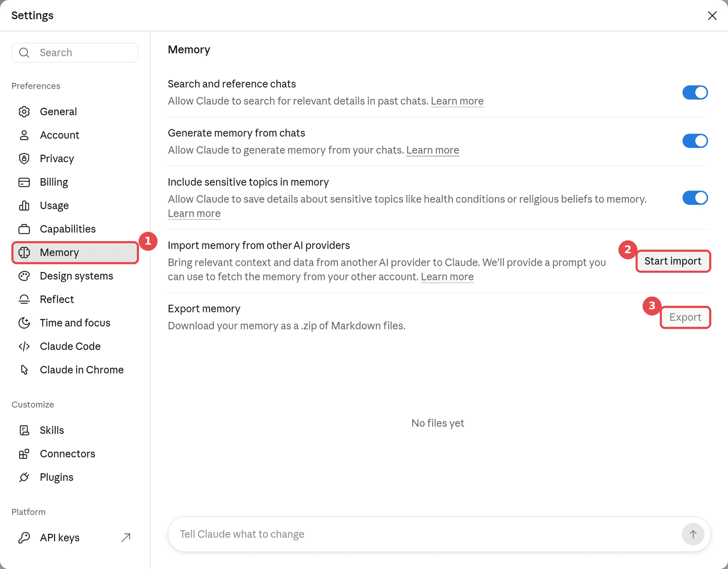This screenshot has height=569, width=728.
Task: Click the send arrow in prompt box
Action: pos(693,534)
